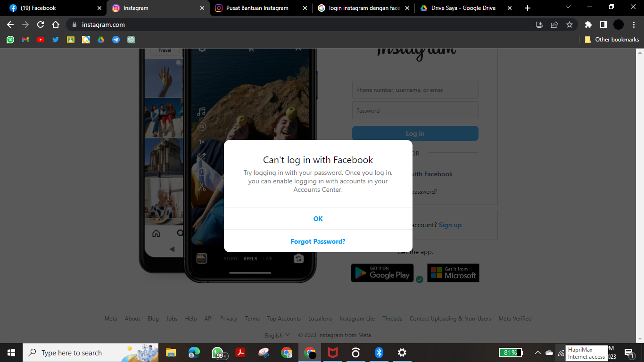Open the ChatGPT bookmark
The height and width of the screenshot is (362, 644).
(x=131, y=40)
